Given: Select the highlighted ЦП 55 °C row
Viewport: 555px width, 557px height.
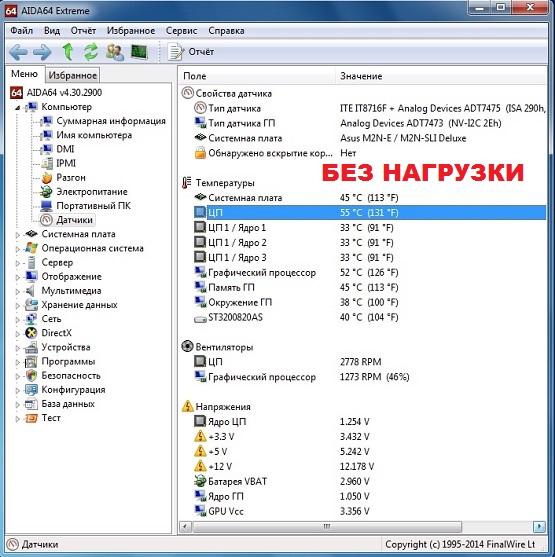Looking at the screenshot, I should pyautogui.click(x=370, y=212).
